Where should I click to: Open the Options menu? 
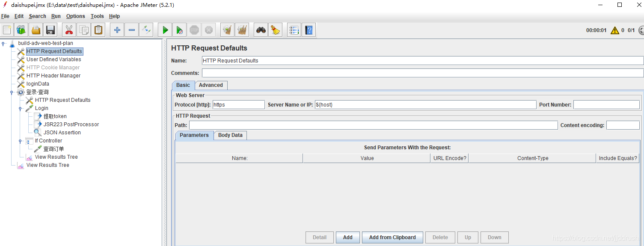click(76, 16)
